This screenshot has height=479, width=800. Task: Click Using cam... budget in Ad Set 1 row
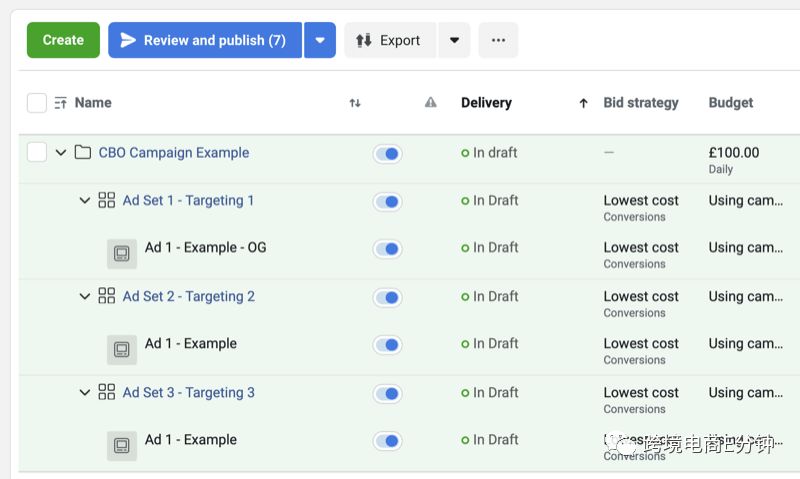click(745, 200)
